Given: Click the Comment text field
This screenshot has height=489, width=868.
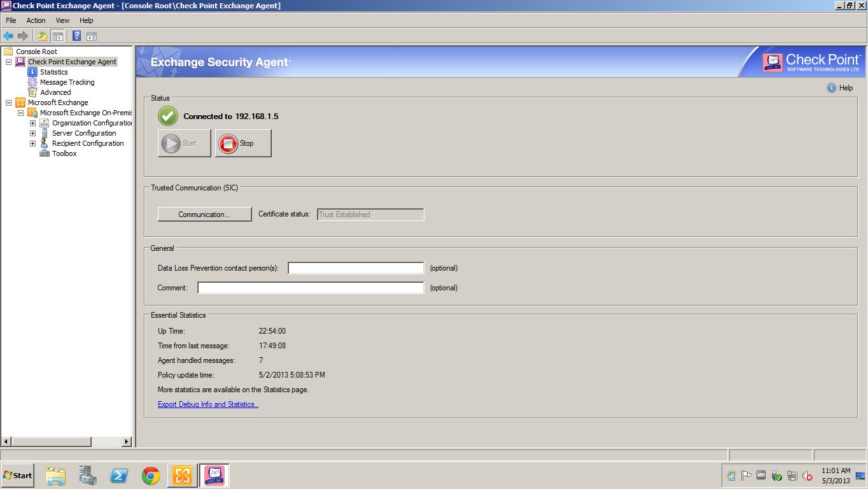Looking at the screenshot, I should pos(311,288).
